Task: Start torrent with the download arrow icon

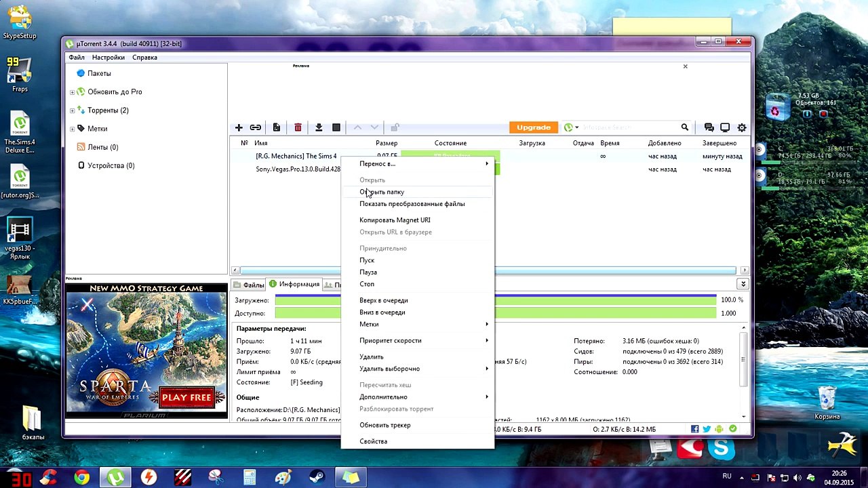Action: pos(319,127)
